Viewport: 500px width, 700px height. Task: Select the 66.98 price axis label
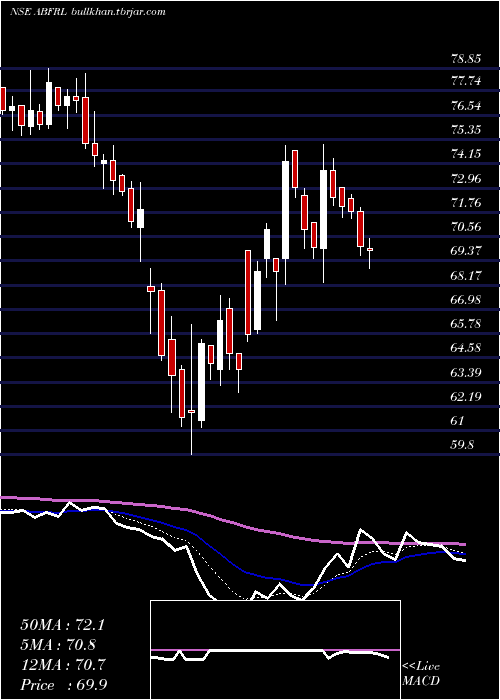pyautogui.click(x=466, y=300)
